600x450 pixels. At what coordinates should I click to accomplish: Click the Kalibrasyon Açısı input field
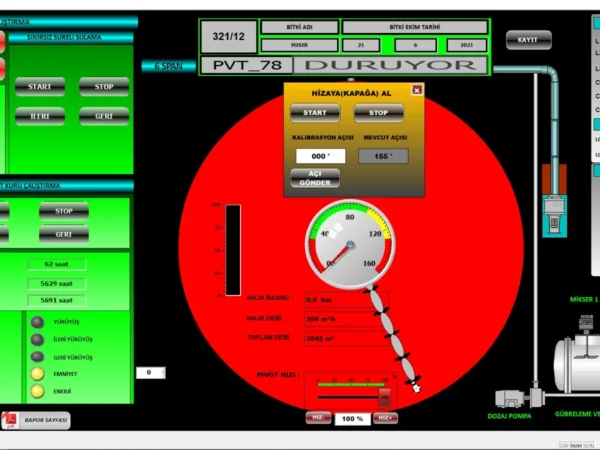pyautogui.click(x=320, y=156)
